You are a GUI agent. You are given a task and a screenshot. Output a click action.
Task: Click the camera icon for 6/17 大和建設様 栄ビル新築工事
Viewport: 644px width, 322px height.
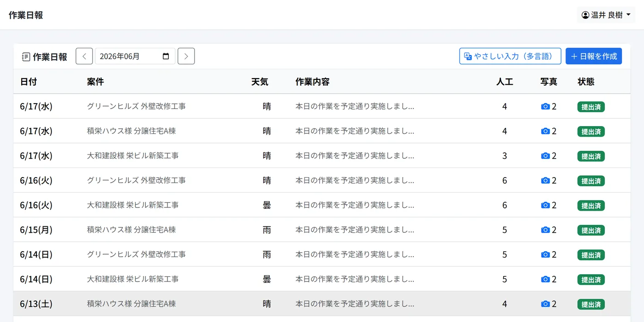(546, 156)
